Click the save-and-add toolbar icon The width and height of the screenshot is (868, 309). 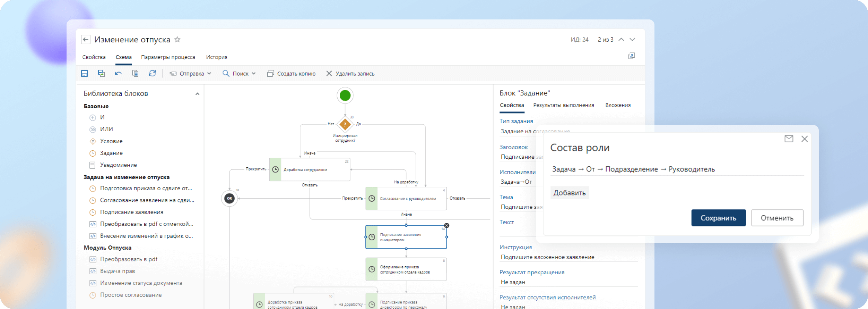(x=101, y=73)
